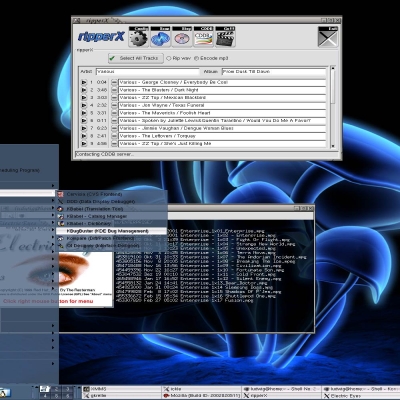
Task: Play track 7 Jimmie Vaughan
Action: (x=84, y=128)
